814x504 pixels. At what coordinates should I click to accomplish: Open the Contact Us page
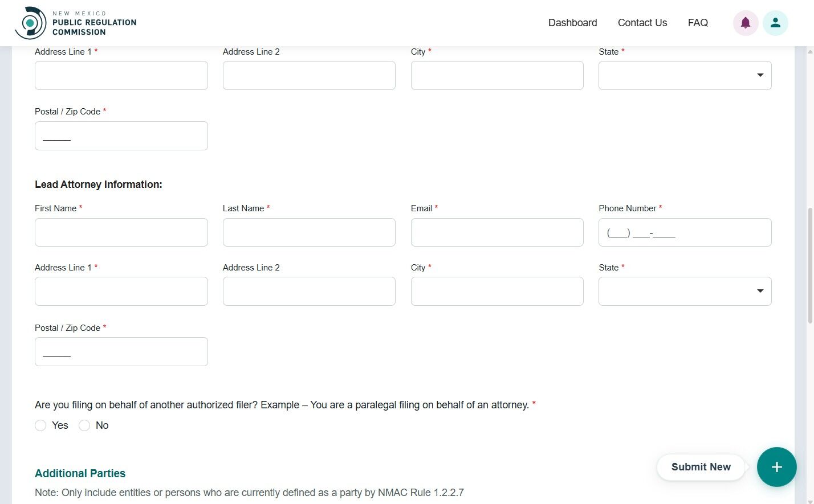point(642,23)
